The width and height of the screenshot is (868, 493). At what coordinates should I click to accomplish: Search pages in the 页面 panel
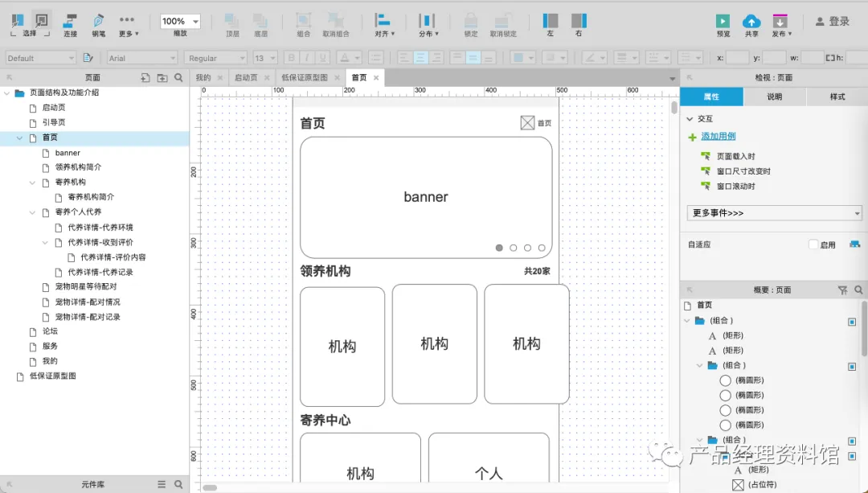pyautogui.click(x=178, y=77)
